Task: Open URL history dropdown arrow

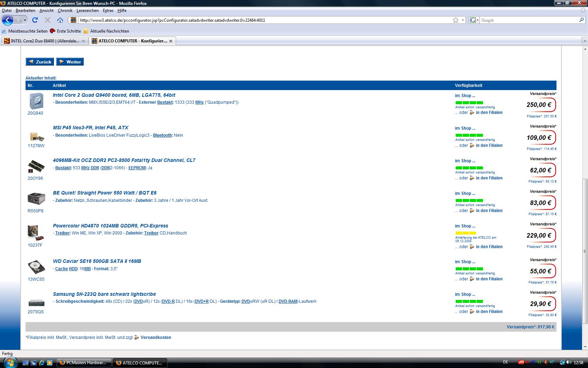Action: click(463, 20)
